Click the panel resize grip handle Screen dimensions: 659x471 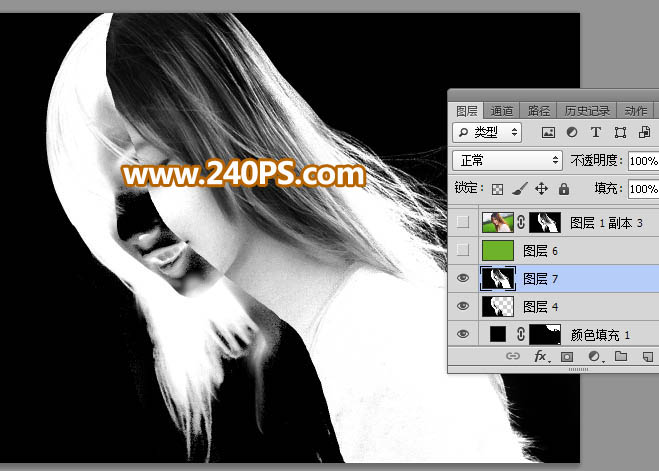(x=579, y=369)
